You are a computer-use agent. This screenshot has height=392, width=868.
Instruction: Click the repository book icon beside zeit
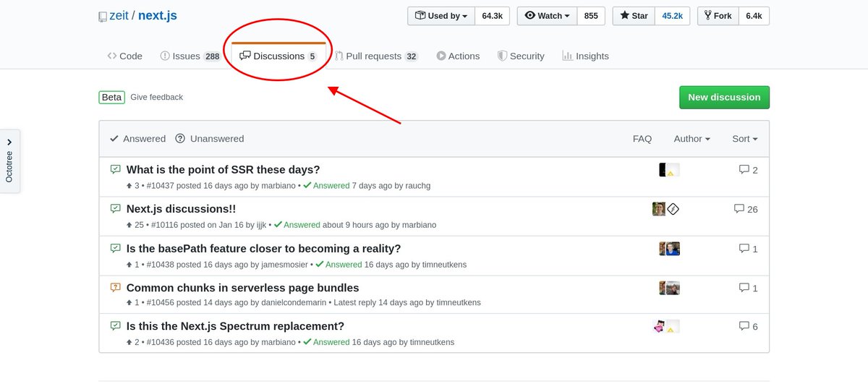(103, 17)
